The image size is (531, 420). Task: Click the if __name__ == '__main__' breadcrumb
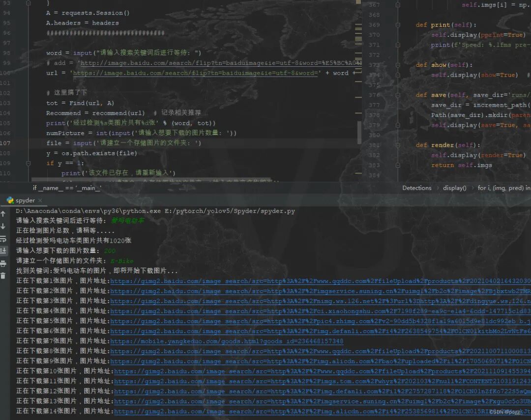(x=67, y=188)
